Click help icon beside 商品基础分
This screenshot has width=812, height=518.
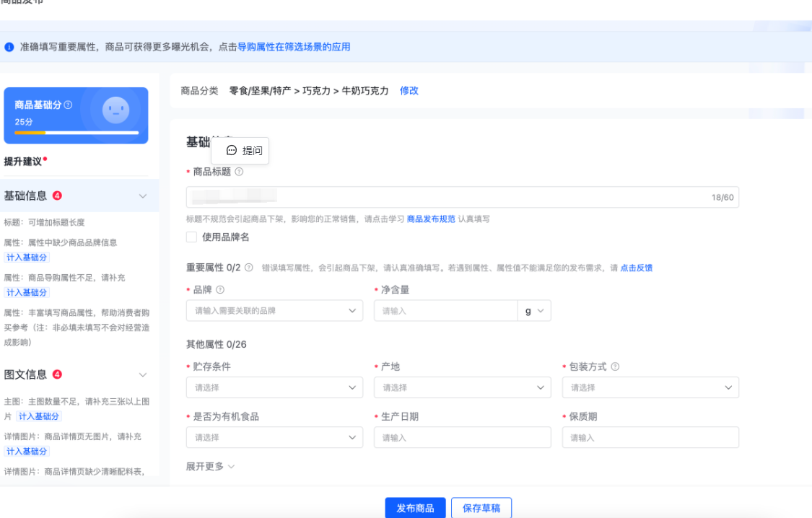point(68,105)
